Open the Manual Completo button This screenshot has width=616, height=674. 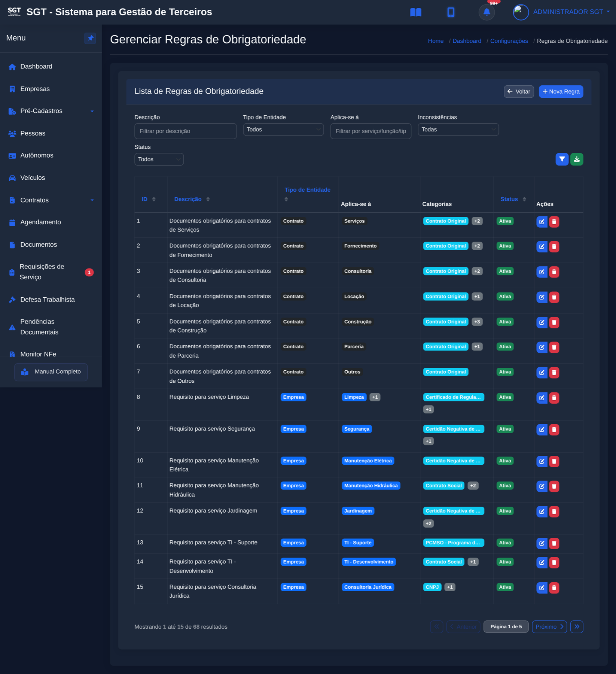coord(51,372)
